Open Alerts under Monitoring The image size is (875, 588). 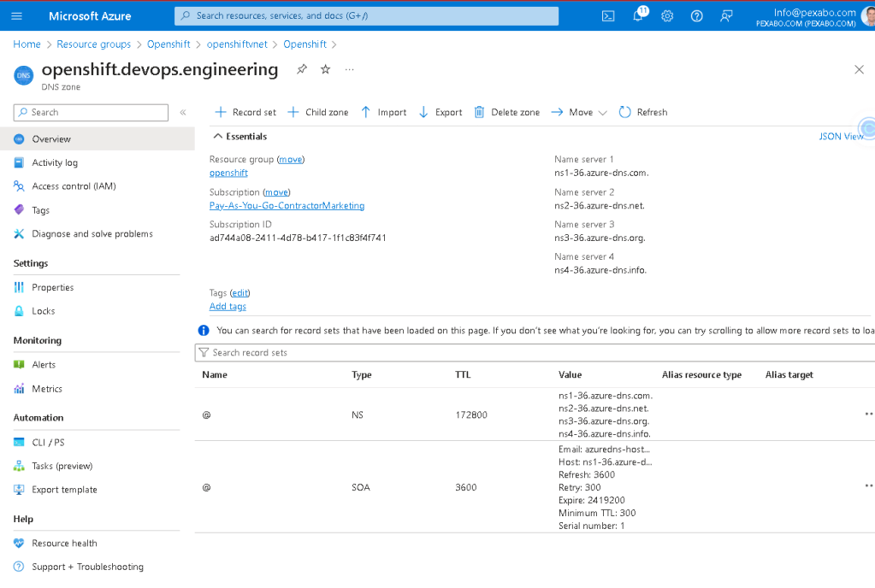point(44,364)
